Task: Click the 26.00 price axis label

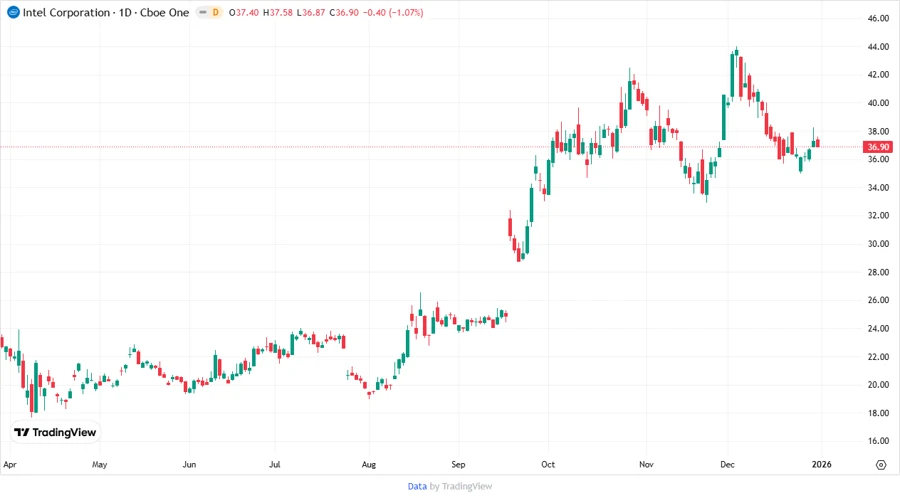Action: 878,300
